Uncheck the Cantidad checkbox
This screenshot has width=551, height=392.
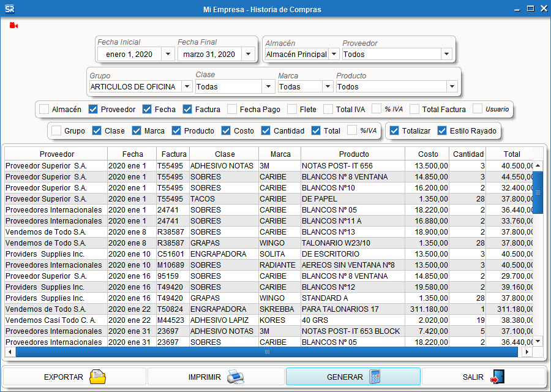[x=266, y=131]
